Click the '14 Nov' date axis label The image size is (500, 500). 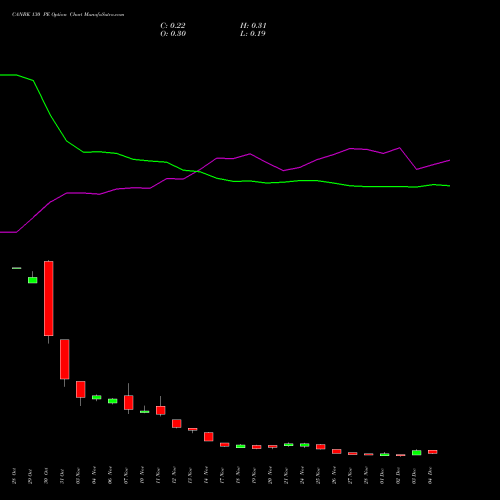[206, 475]
